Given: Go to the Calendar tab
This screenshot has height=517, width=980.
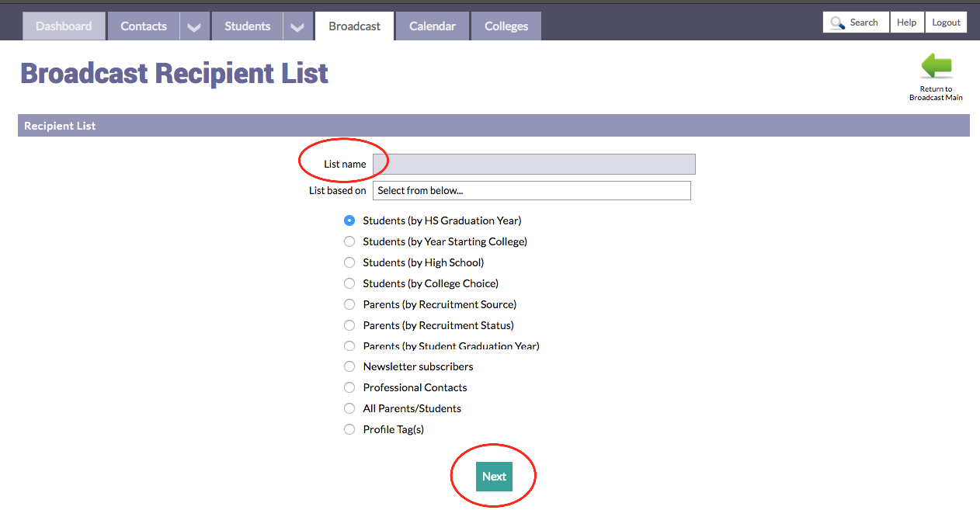Looking at the screenshot, I should click(x=433, y=26).
